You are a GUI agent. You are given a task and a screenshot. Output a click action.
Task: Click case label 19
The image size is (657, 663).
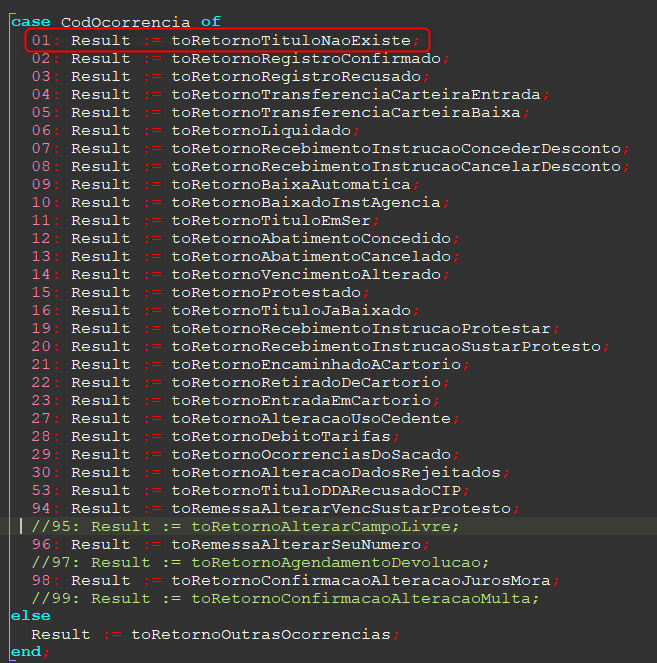[41, 328]
